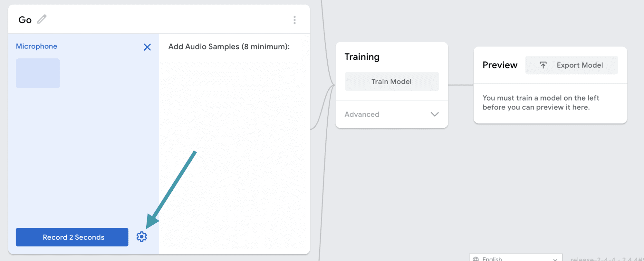The width and height of the screenshot is (644, 261).
Task: Click the Preview card heading
Action: [500, 65]
